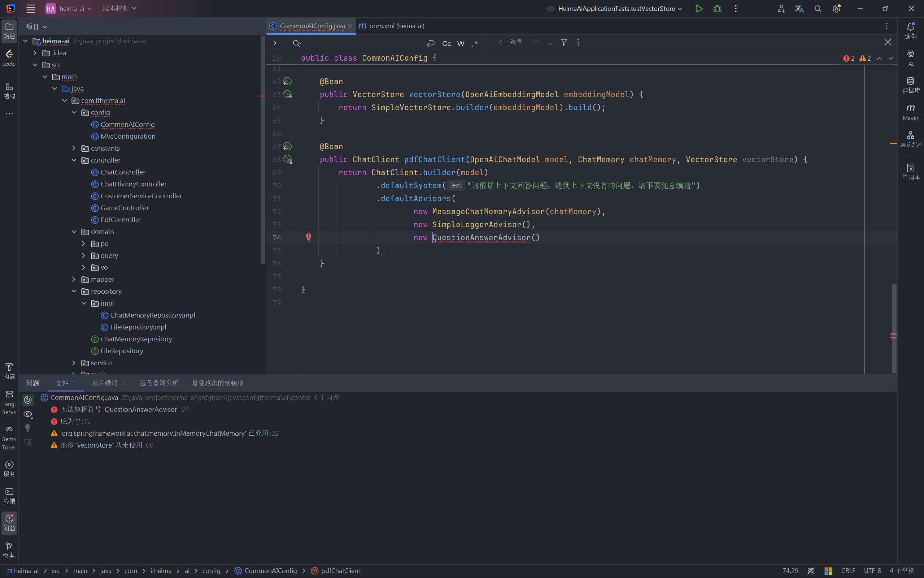Open the code-with-me user icon

point(781,8)
